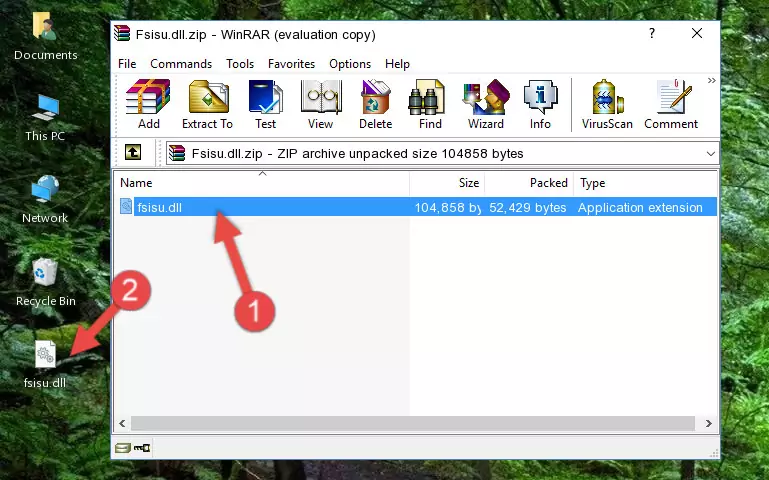
Task: Expand the toolbar overflow chevron
Action: (712, 80)
